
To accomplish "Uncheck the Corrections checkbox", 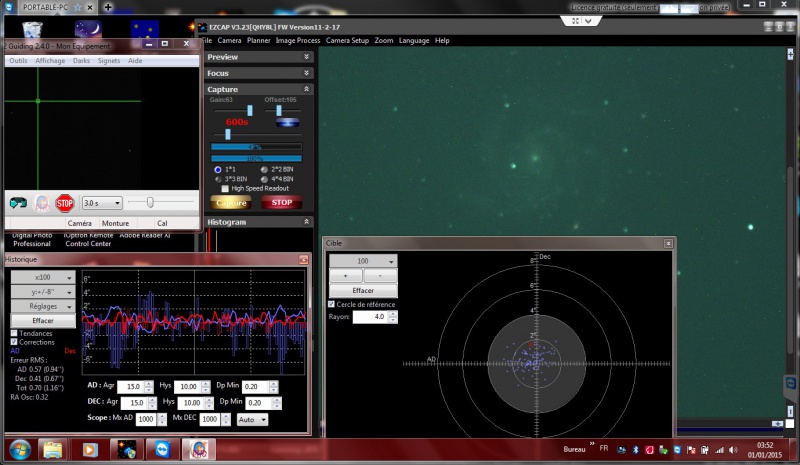I will pyautogui.click(x=14, y=342).
